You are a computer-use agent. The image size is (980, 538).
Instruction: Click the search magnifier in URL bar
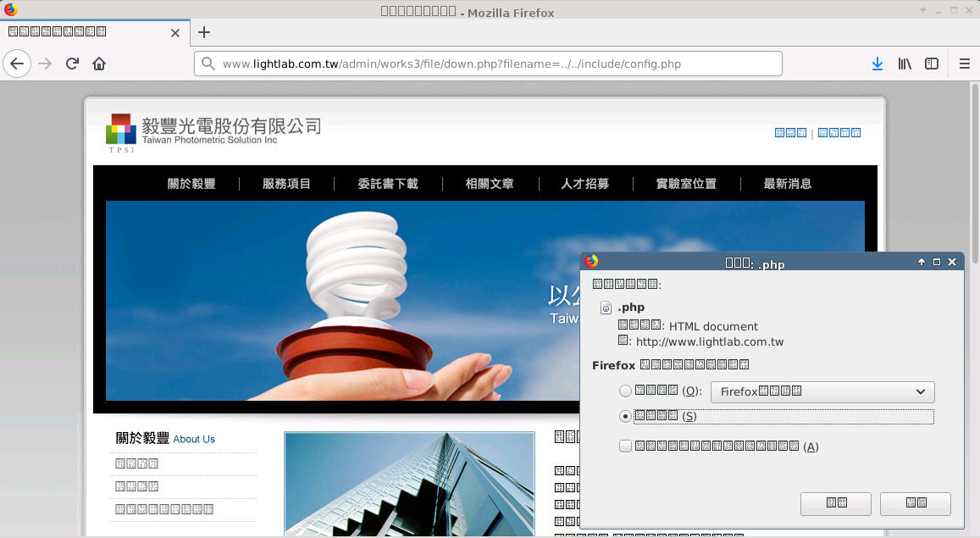pos(208,64)
